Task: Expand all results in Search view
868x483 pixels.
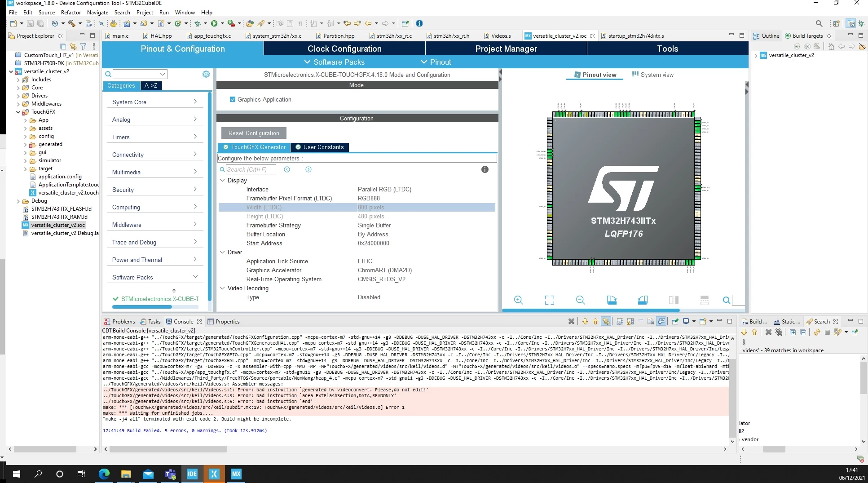Action: coord(793,332)
